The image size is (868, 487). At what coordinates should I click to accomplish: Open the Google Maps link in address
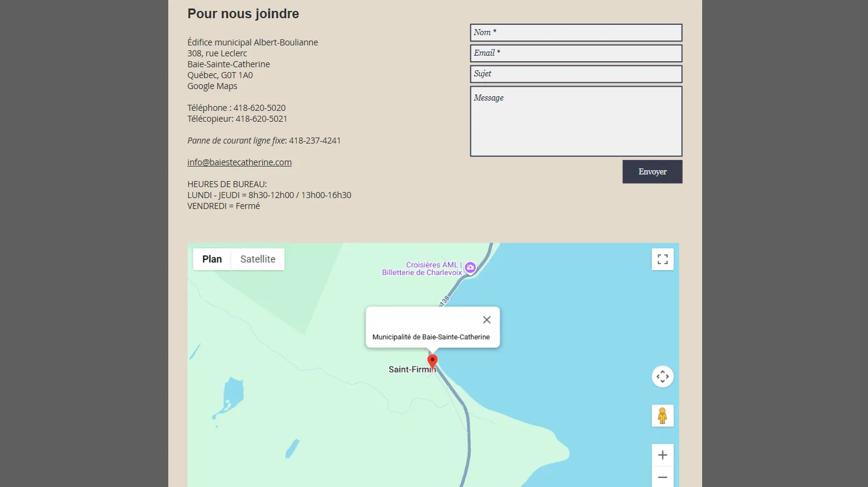[x=212, y=86]
